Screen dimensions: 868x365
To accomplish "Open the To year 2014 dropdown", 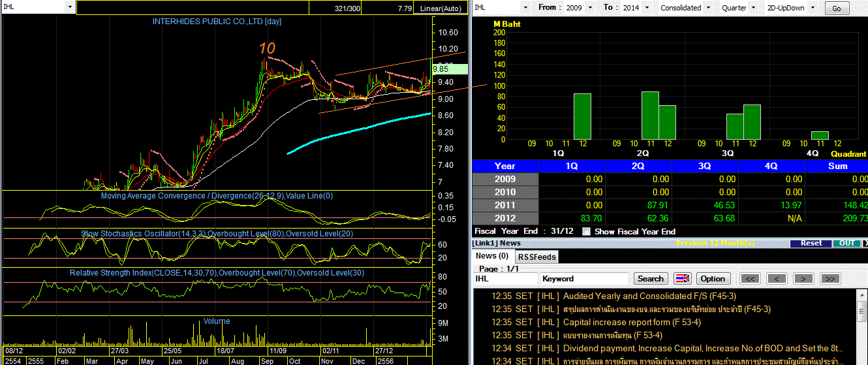I will pos(646,7).
